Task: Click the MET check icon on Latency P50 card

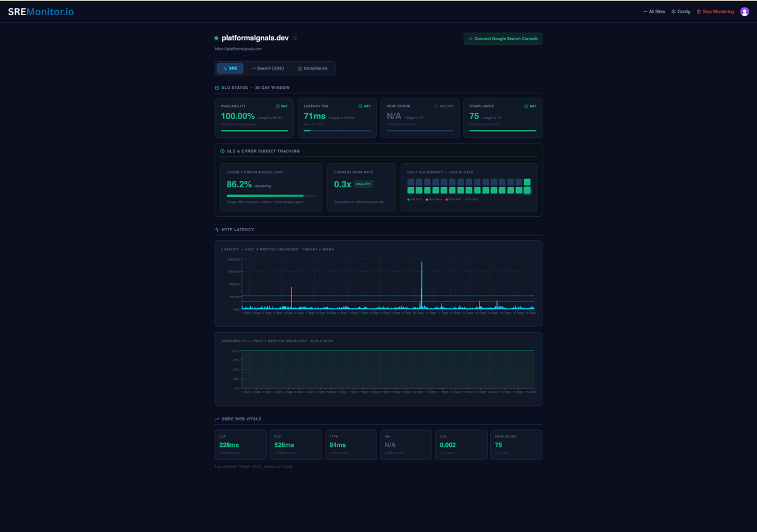Action: coord(360,106)
